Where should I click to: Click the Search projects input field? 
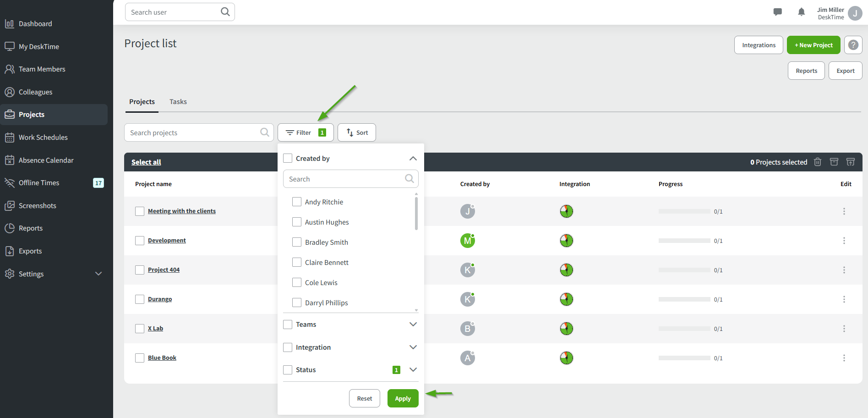[x=193, y=133]
